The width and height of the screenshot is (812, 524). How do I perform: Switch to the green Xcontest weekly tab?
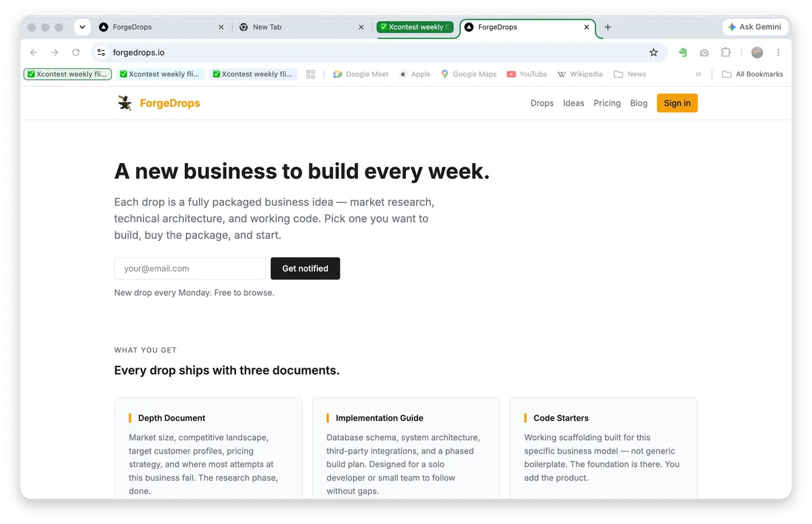pyautogui.click(x=415, y=27)
